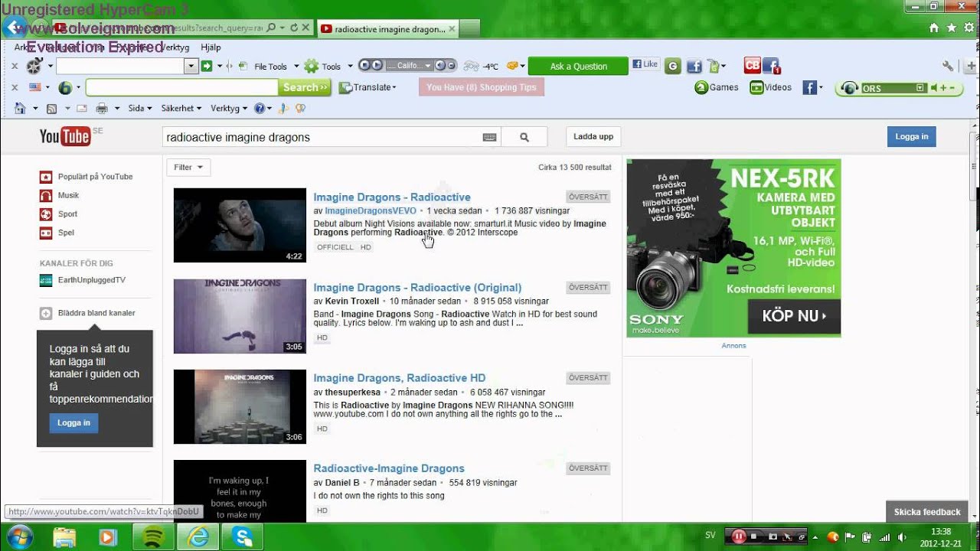Click the 3:05 Radioactive (Original) thumbnail

(240, 316)
